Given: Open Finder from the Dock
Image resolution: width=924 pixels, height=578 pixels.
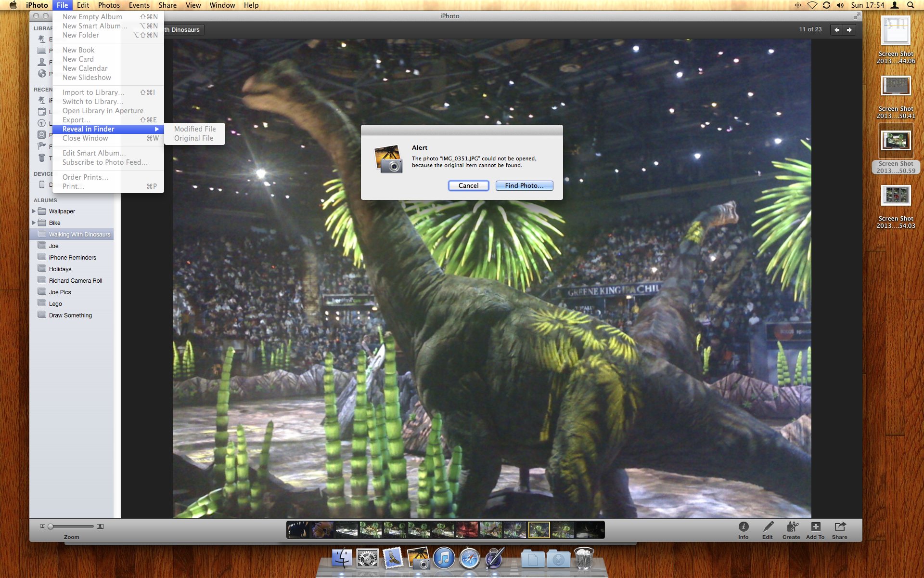Looking at the screenshot, I should click(342, 559).
